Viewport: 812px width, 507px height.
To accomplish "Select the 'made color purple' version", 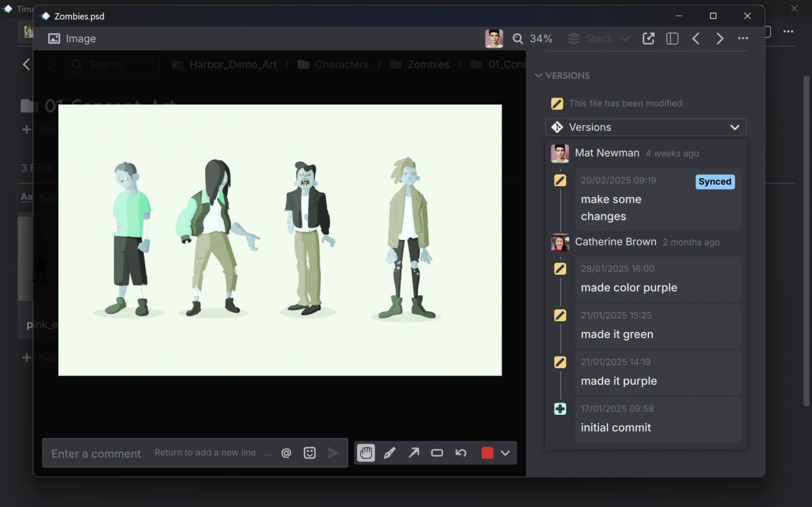I will [x=658, y=279].
